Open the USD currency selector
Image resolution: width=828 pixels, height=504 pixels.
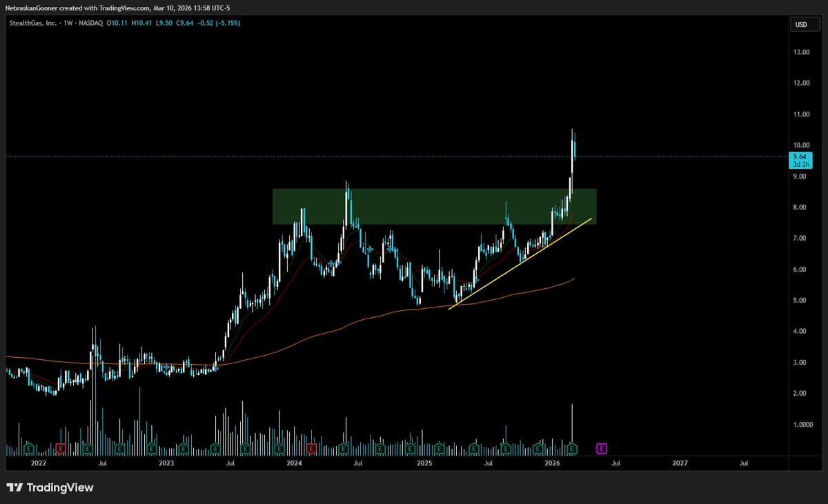tap(802, 24)
